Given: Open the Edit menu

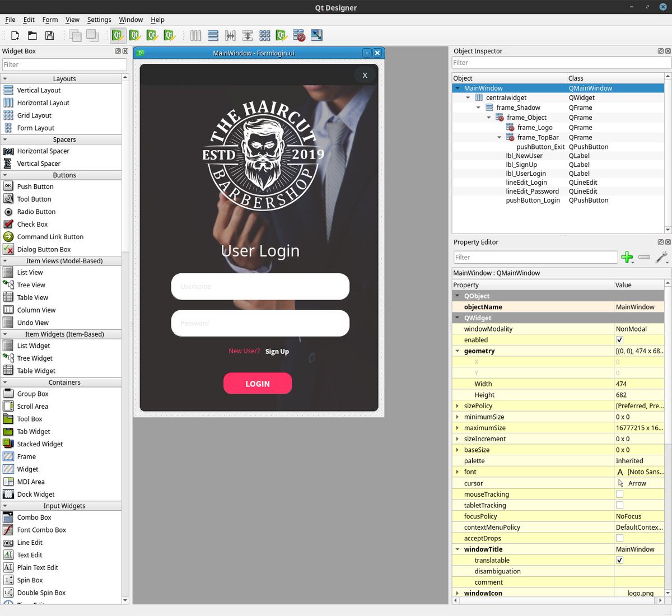Looking at the screenshot, I should click(x=29, y=20).
